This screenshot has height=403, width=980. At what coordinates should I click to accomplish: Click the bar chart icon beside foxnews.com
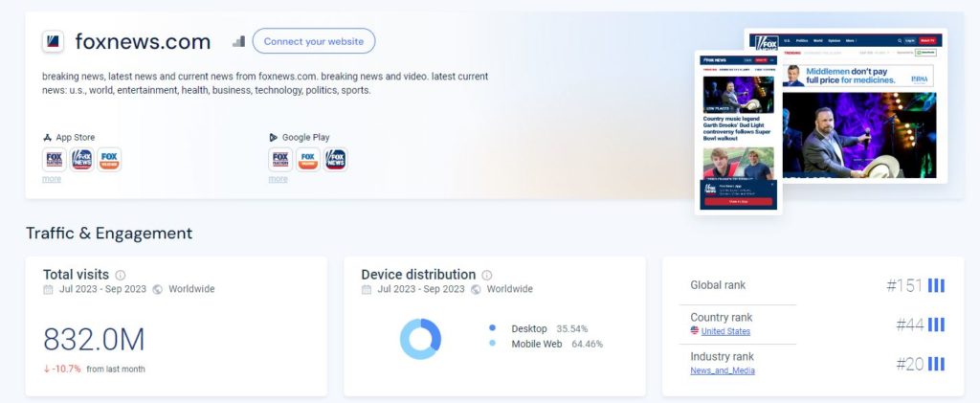click(x=238, y=41)
